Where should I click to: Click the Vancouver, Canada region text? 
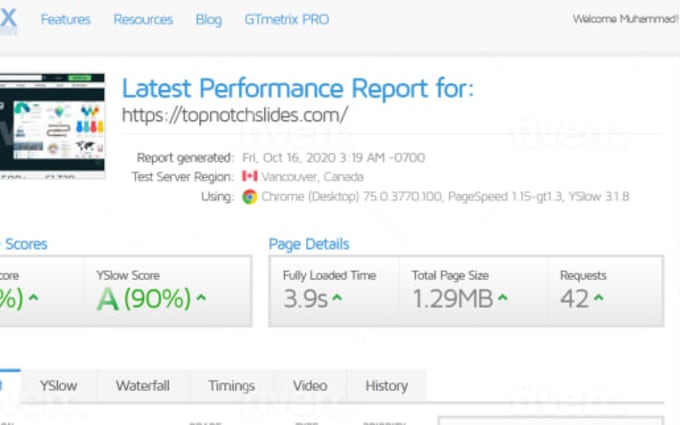click(x=312, y=177)
